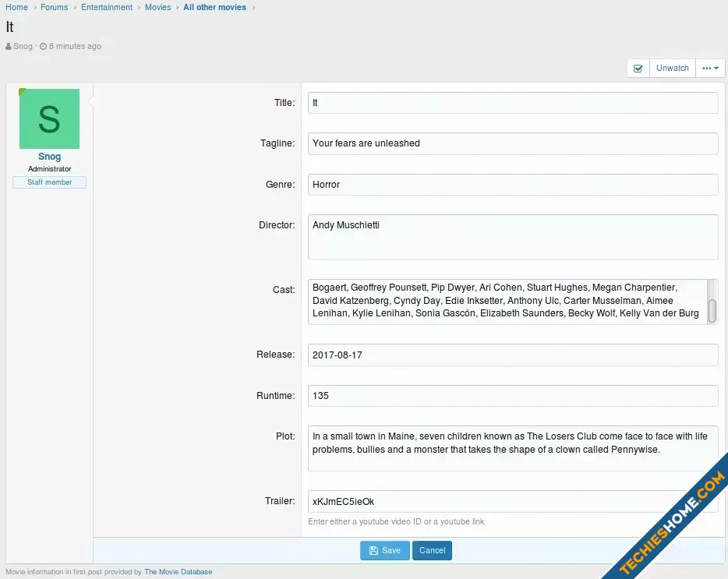Image resolution: width=728 pixels, height=579 pixels.
Task: Save the movie information
Action: pyautogui.click(x=385, y=551)
